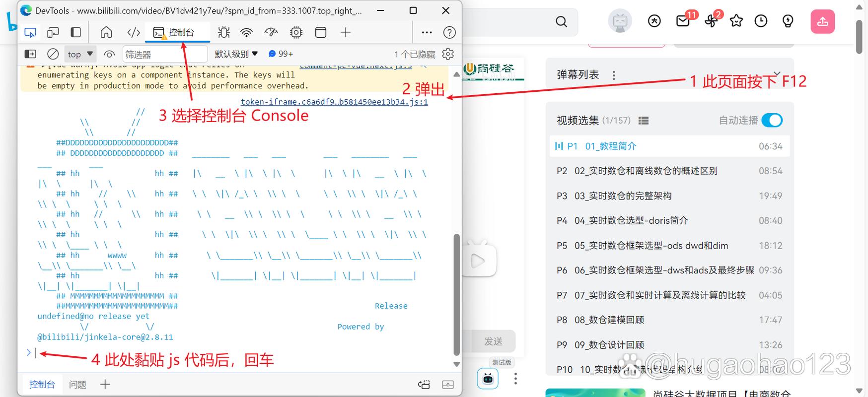Play P2 实时数仓和离线数仓的概述区别 video
Viewport: 868px width, 397px height.
[x=646, y=171]
